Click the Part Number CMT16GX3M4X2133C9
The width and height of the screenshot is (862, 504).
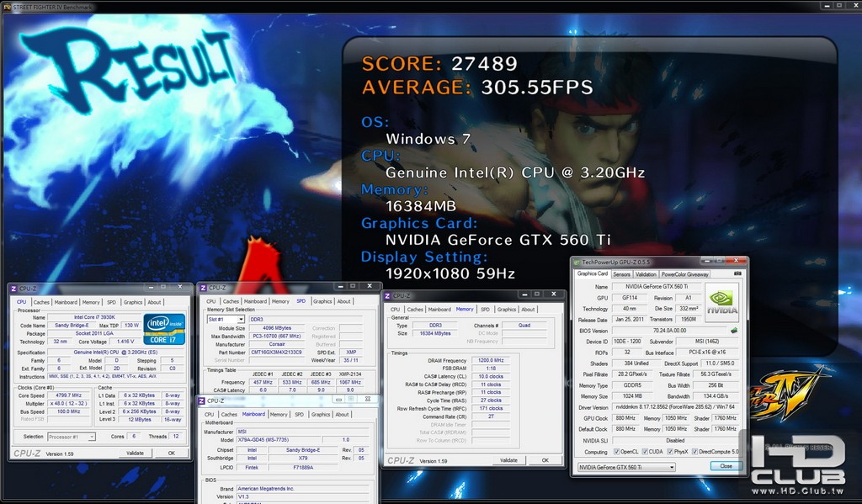[x=276, y=353]
